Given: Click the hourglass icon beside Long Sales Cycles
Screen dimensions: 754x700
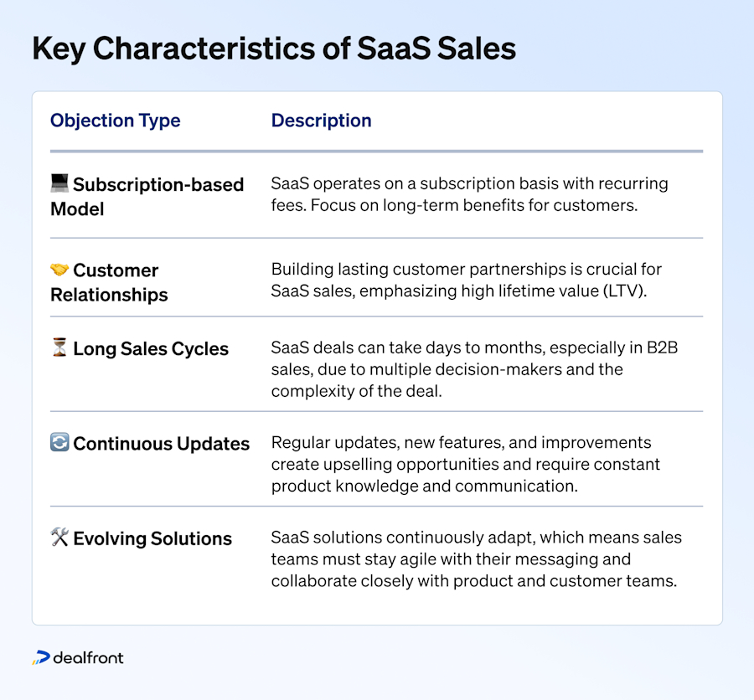Looking at the screenshot, I should point(59,347).
